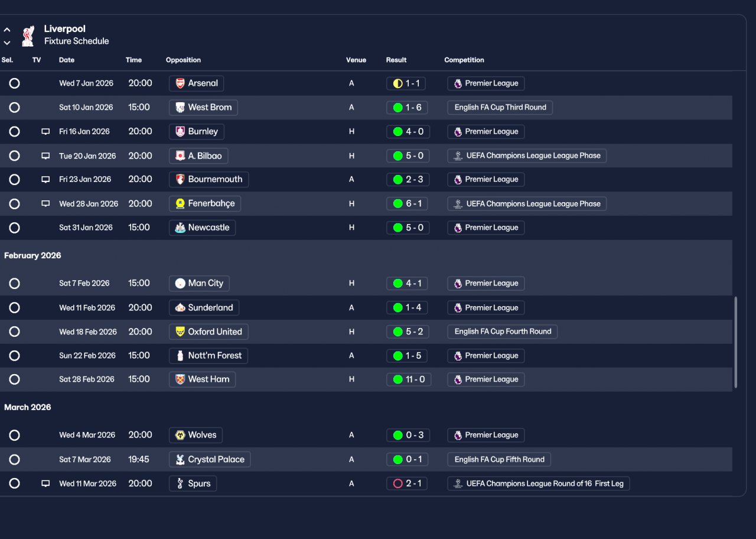756x539 pixels.
Task: Select the Wolves fixture radio button
Action: 15,436
